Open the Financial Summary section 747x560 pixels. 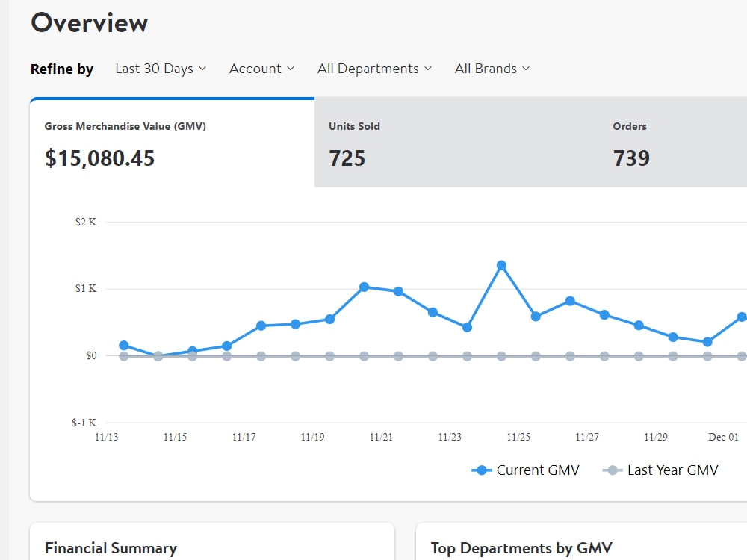111,548
